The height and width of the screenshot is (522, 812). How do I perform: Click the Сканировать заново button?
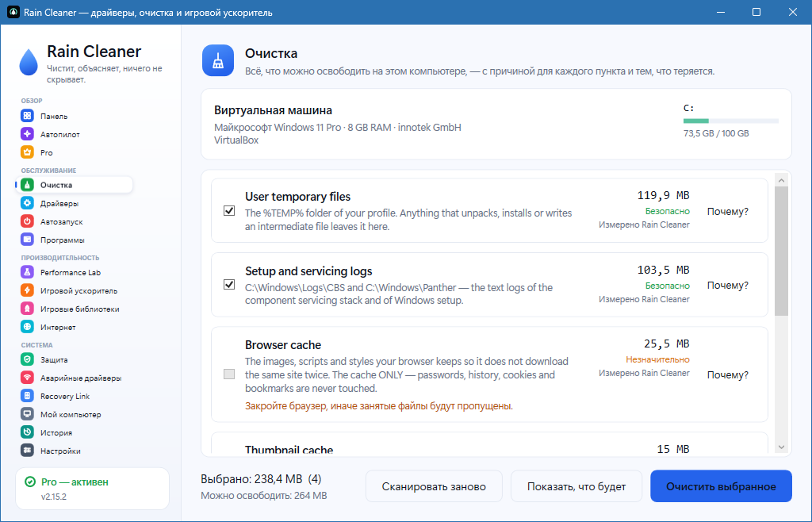point(434,486)
